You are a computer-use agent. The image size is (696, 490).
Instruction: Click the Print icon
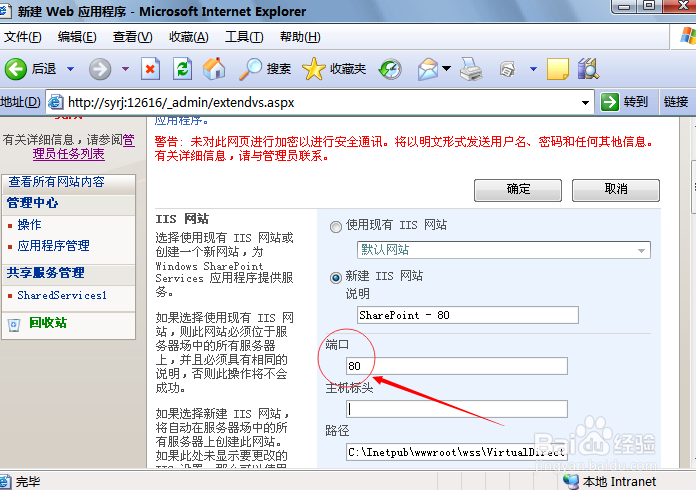471,69
